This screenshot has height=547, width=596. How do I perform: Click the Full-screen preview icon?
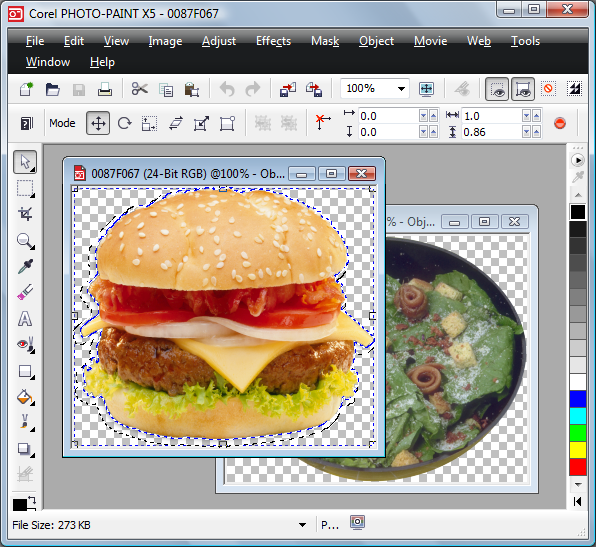click(x=426, y=89)
